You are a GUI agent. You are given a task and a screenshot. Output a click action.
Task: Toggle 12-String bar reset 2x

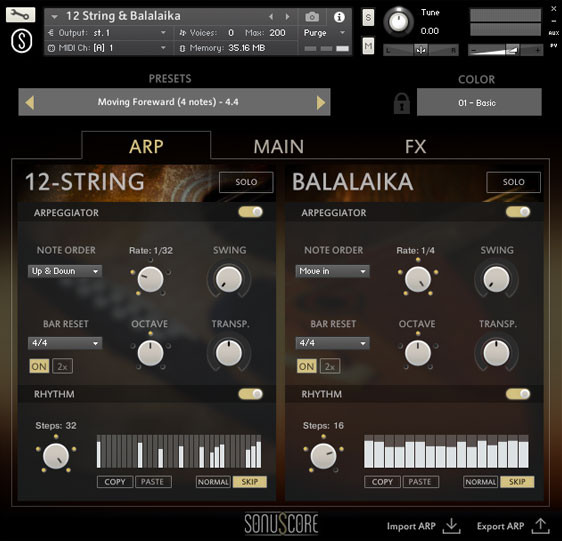point(62,366)
